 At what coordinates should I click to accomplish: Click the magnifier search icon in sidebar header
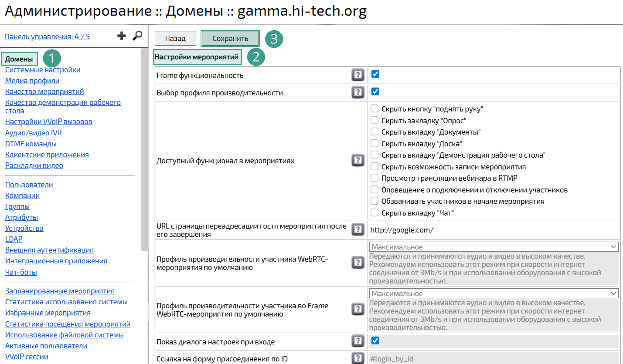[137, 36]
